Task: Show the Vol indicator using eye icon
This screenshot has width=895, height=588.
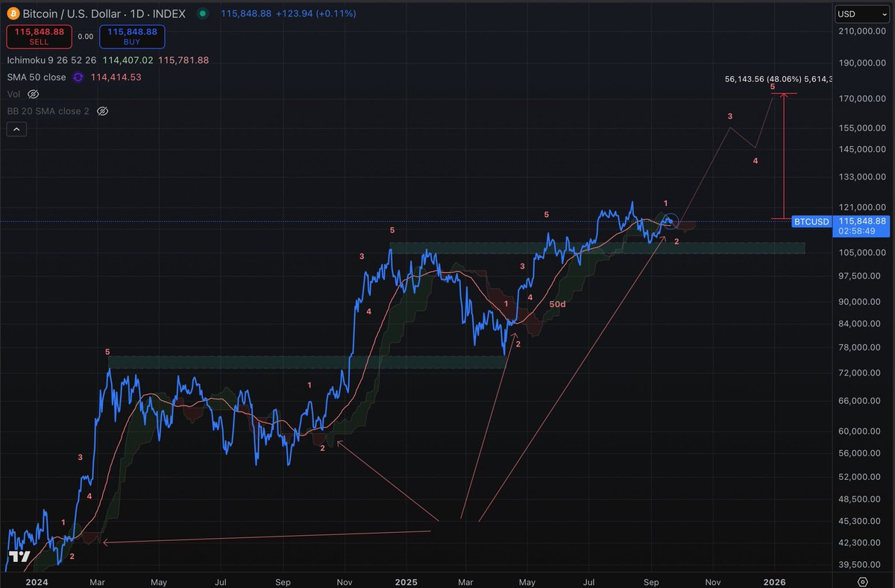Action: [x=33, y=95]
